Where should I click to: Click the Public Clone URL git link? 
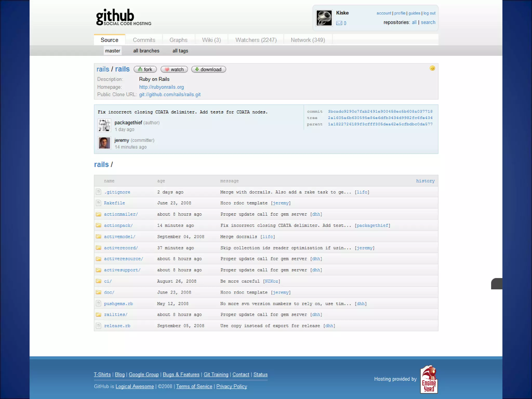[170, 95]
